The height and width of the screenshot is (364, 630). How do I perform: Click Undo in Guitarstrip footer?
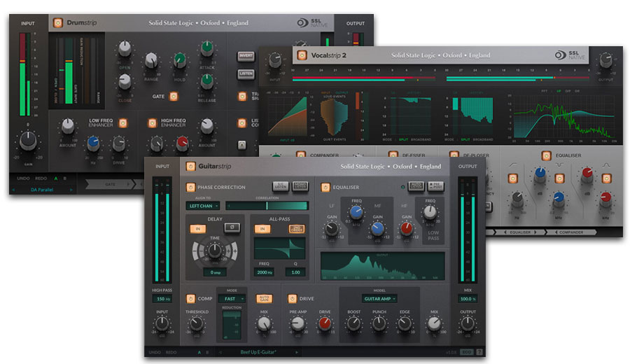(x=155, y=352)
